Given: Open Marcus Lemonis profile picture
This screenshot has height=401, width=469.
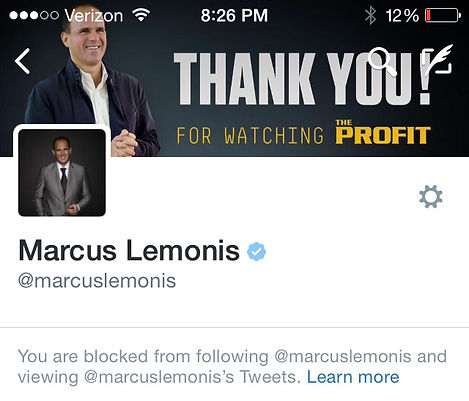Looking at the screenshot, I should coord(62,173).
